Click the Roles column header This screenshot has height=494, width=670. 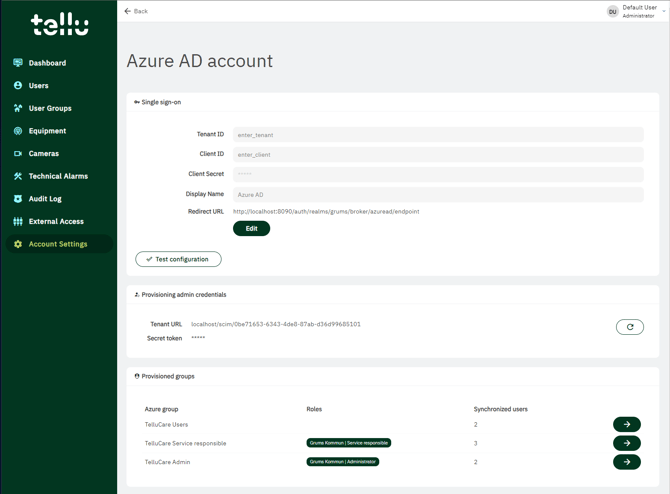click(x=314, y=409)
